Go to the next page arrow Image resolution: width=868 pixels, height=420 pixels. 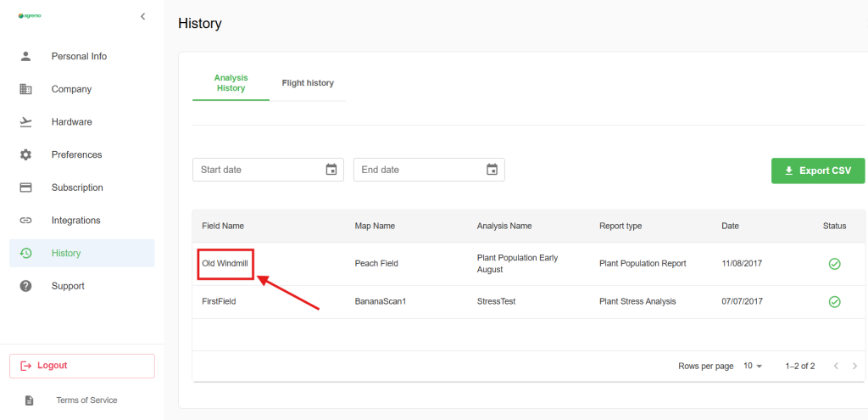click(x=854, y=366)
